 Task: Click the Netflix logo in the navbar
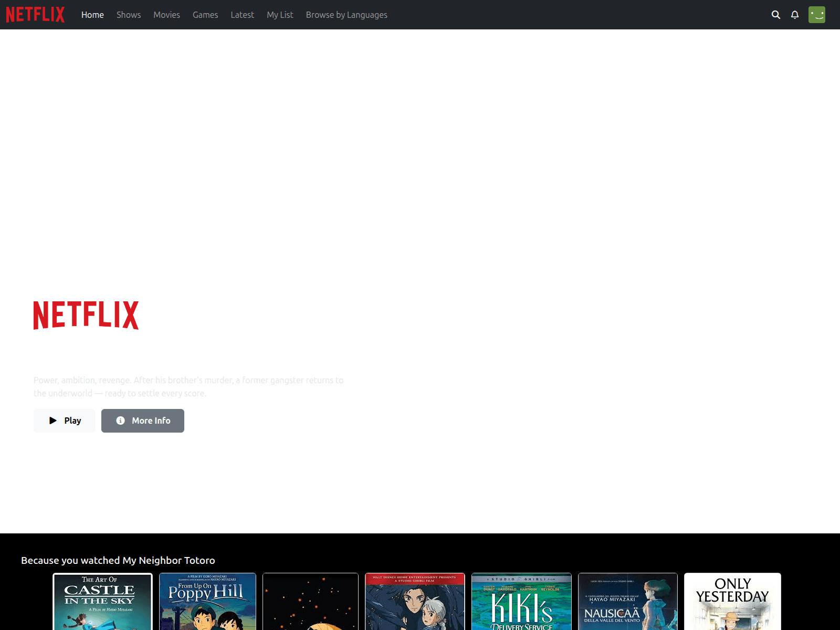(35, 15)
